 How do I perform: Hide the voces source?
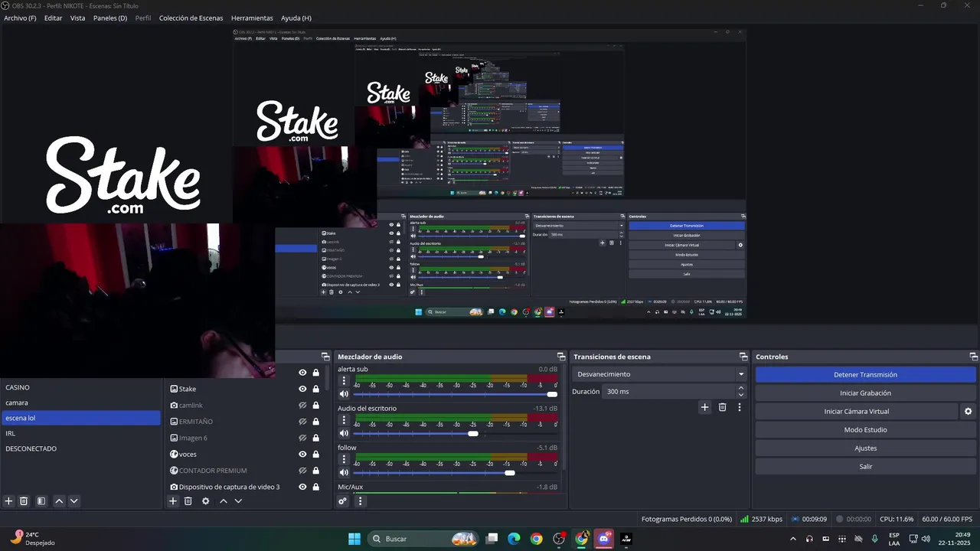click(302, 454)
